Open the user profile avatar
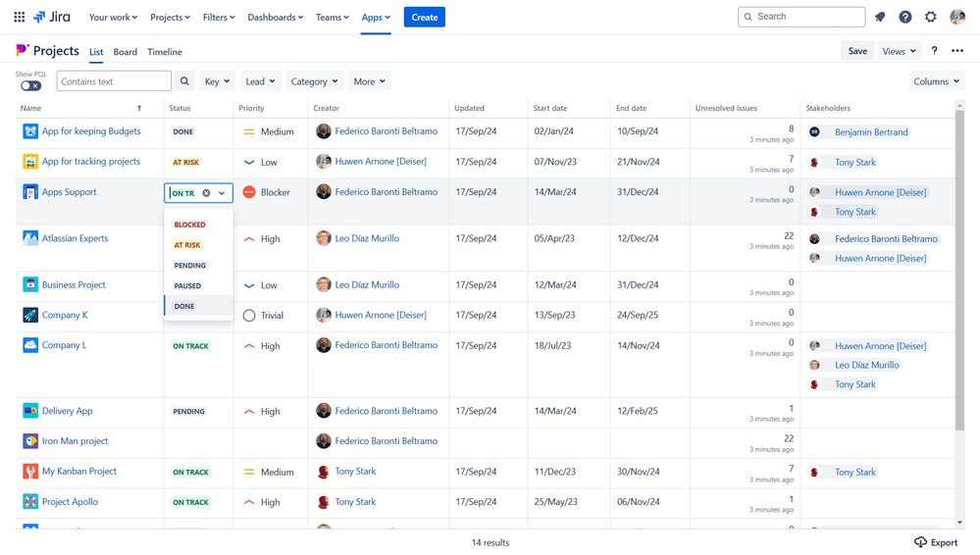Image resolution: width=980 pixels, height=555 pixels. pos(956,17)
